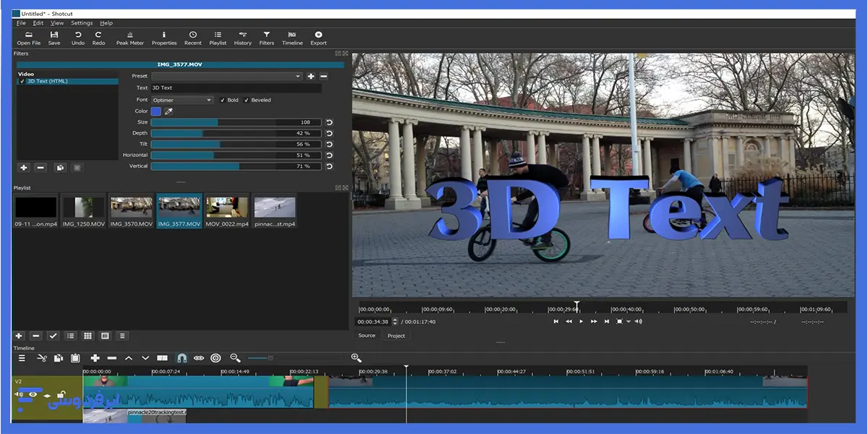The height and width of the screenshot is (434, 868).
Task: Append clip with the timeline plus icon
Action: click(95, 358)
